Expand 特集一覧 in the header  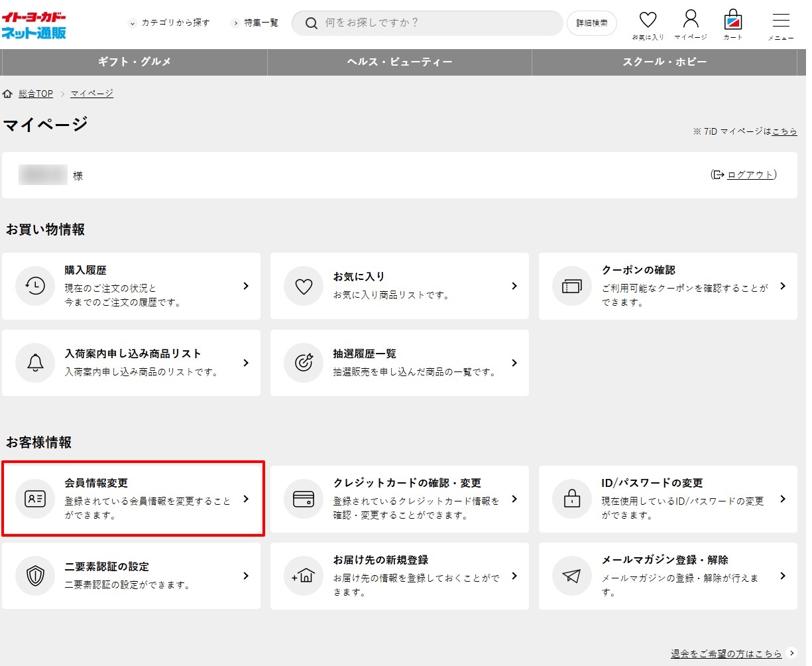pyautogui.click(x=256, y=23)
